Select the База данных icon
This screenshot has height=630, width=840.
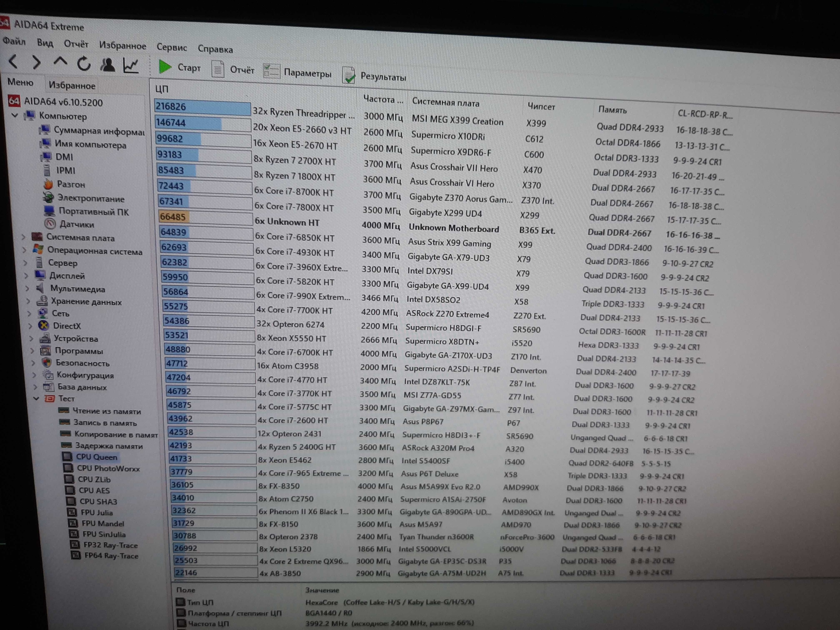(x=49, y=387)
